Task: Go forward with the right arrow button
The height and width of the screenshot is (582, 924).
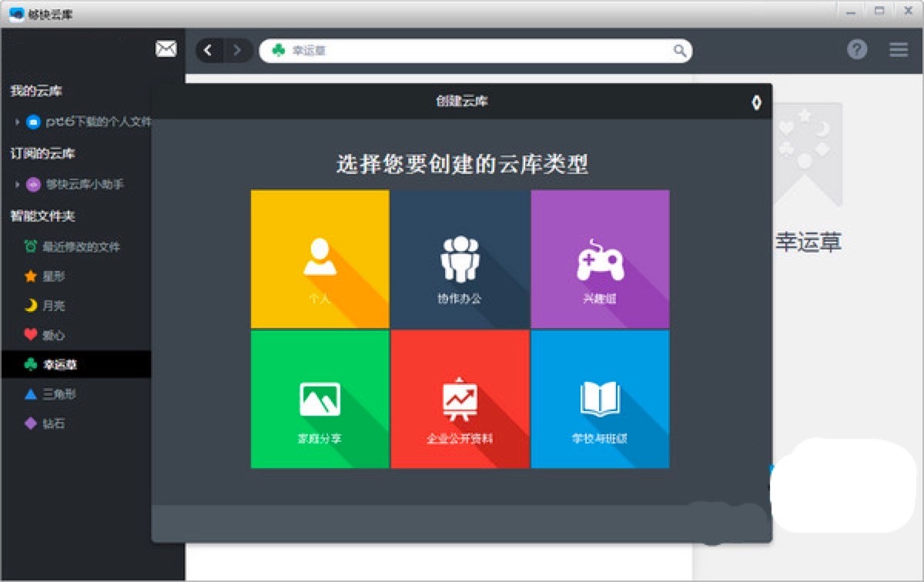Action: click(x=238, y=51)
